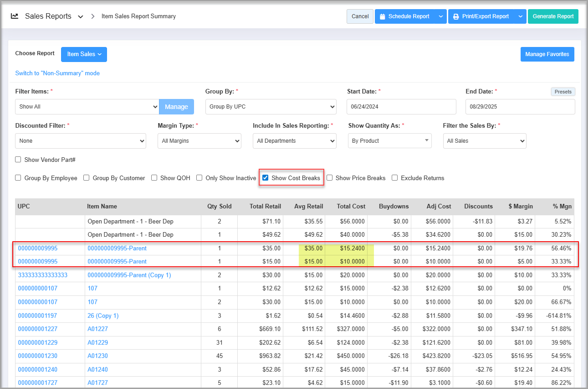Expand the Sales Reports chevron menu
The image size is (588, 389).
point(81,16)
